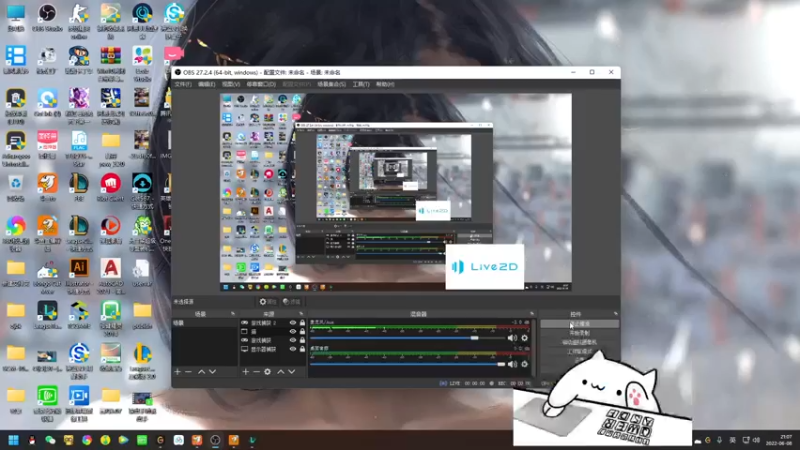Mute the microphone channel speaker icon

pos(512,338)
